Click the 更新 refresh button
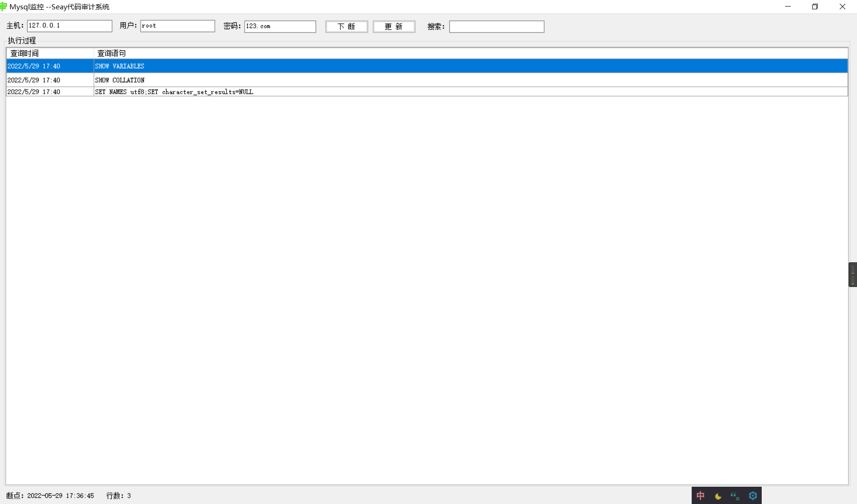This screenshot has width=857, height=504. 394,26
